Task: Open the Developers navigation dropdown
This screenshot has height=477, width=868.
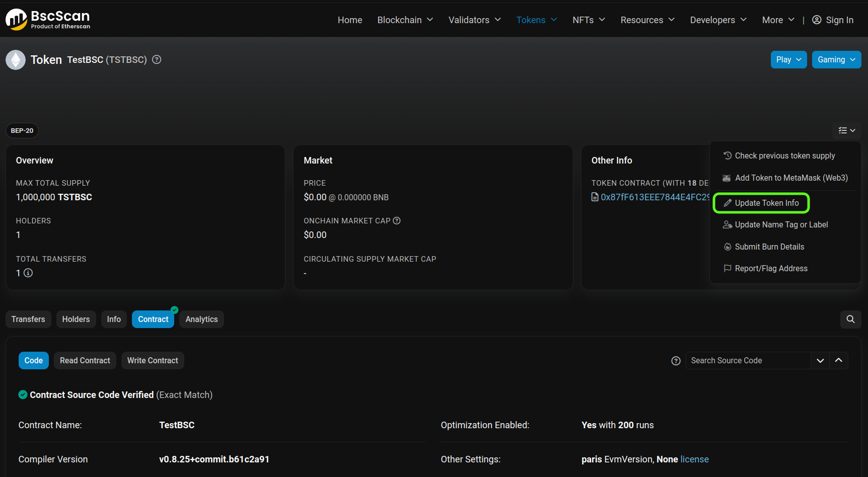Action: 718,20
